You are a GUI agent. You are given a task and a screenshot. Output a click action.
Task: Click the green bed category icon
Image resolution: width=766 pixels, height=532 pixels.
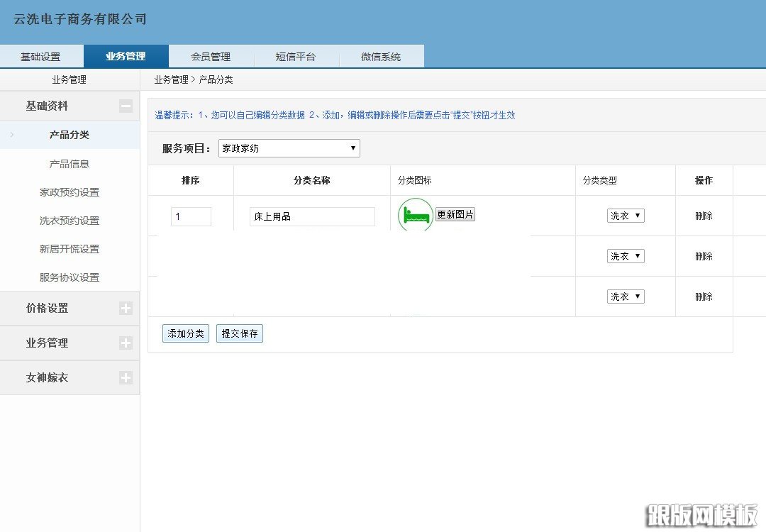coord(414,215)
